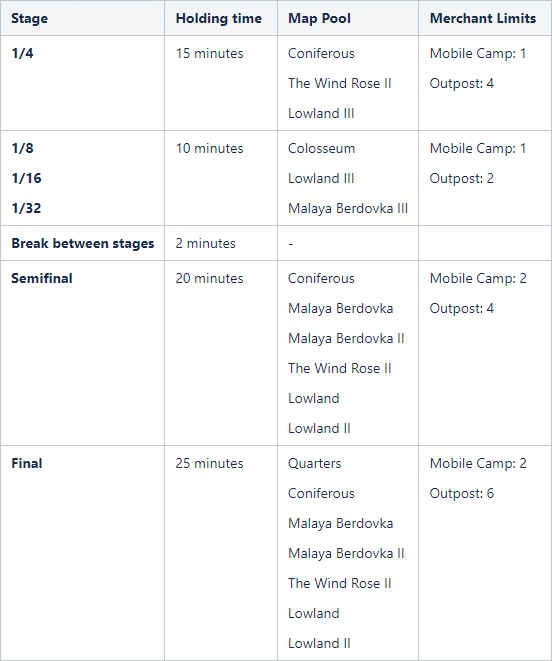This screenshot has width=552, height=661.
Task: Click Outpost: 2 merchant limit
Action: [x=461, y=178]
